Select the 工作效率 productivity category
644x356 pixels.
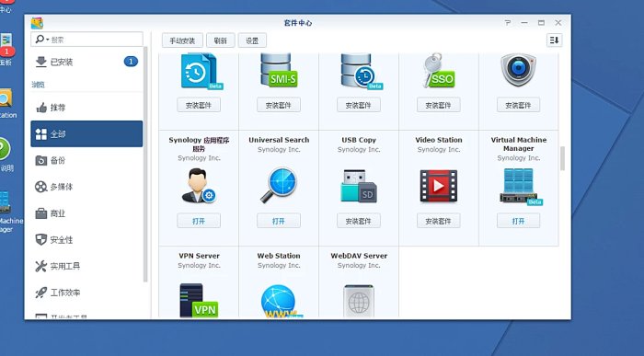click(86, 293)
